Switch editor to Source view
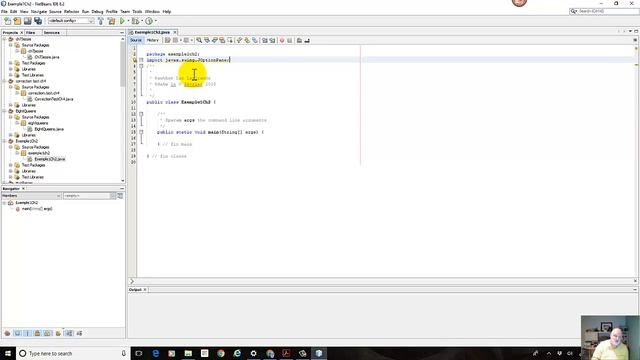Image resolution: width=640 pixels, height=360 pixels. [x=136, y=40]
